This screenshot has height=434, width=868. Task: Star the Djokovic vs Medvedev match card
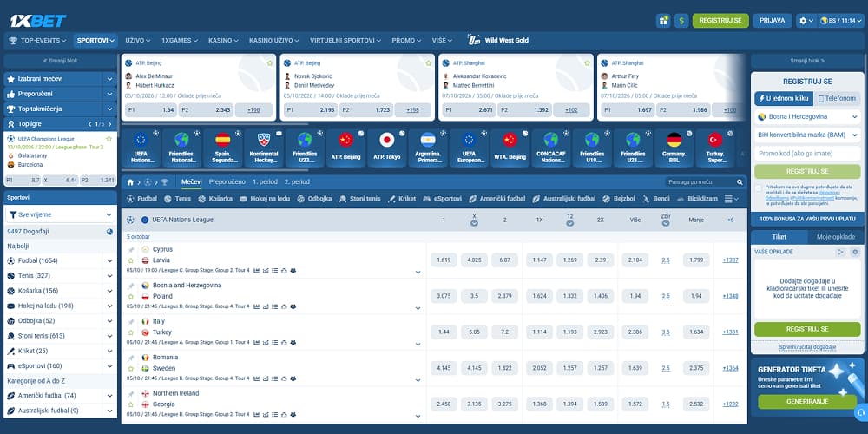(429, 63)
